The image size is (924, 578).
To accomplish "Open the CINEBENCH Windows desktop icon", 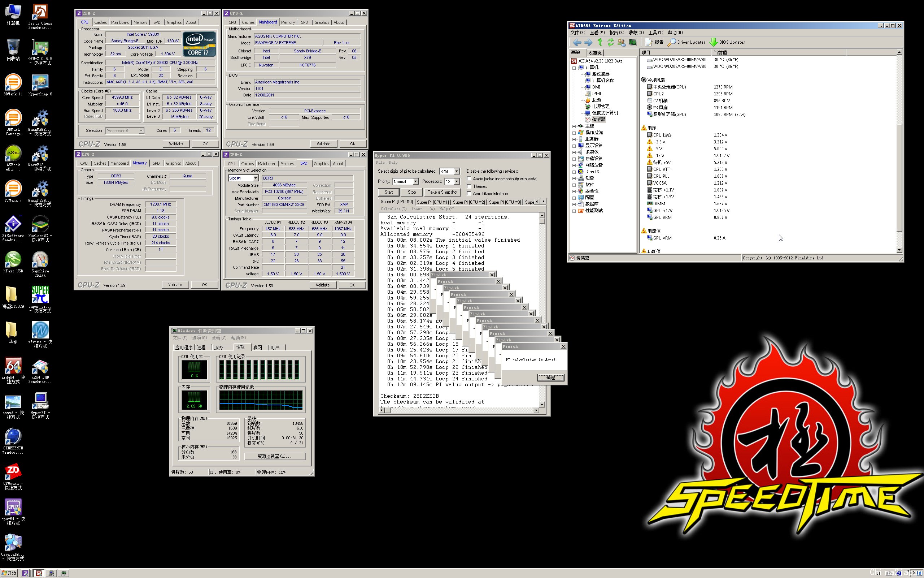I will coord(13,441).
